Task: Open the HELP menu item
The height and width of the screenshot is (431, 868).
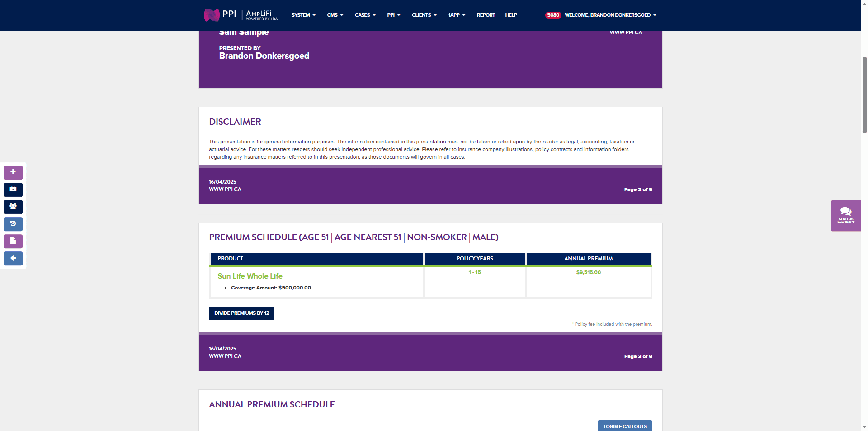Action: tap(511, 15)
